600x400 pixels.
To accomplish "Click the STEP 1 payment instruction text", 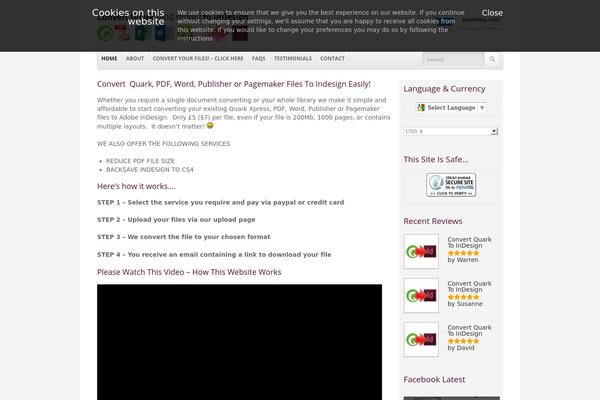I will point(220,202).
